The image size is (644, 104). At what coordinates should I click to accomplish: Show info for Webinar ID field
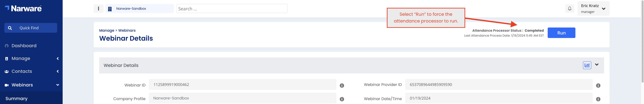tap(342, 86)
